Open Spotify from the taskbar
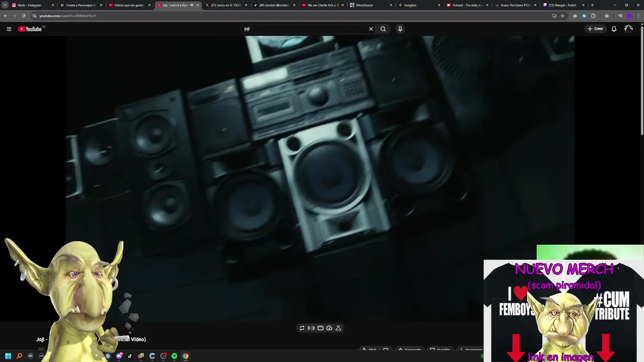 tap(174, 356)
